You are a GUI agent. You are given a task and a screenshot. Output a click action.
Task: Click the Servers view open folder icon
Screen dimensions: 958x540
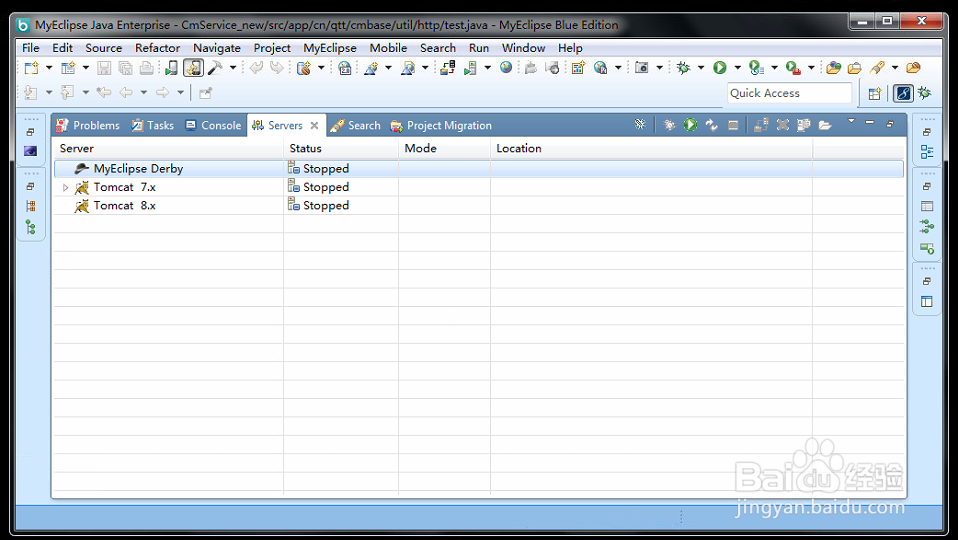pyautogui.click(x=825, y=125)
